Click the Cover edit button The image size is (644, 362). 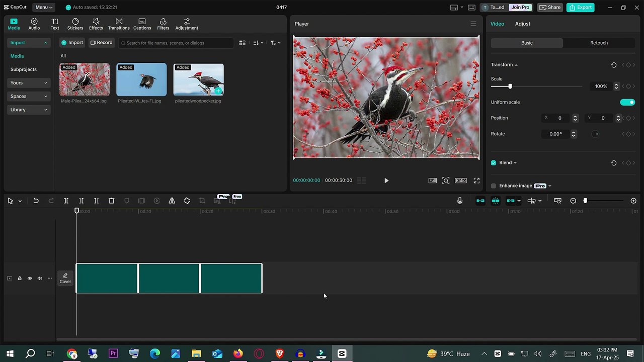65,279
